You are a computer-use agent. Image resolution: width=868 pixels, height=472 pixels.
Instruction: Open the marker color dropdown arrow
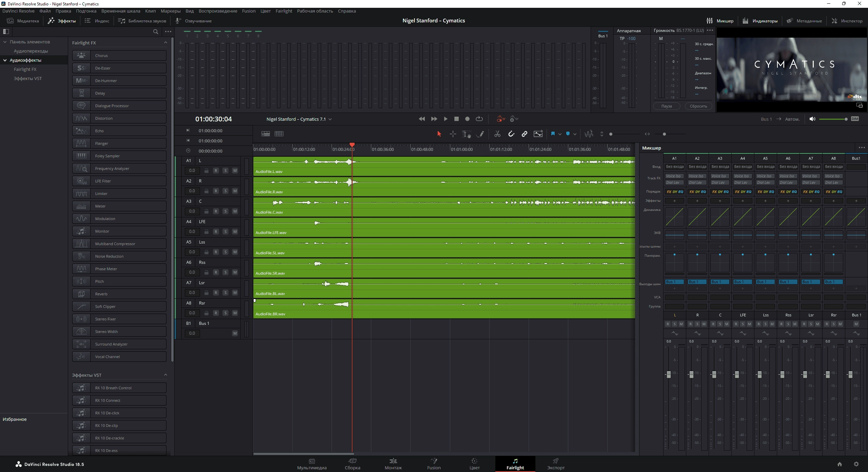tap(575, 134)
